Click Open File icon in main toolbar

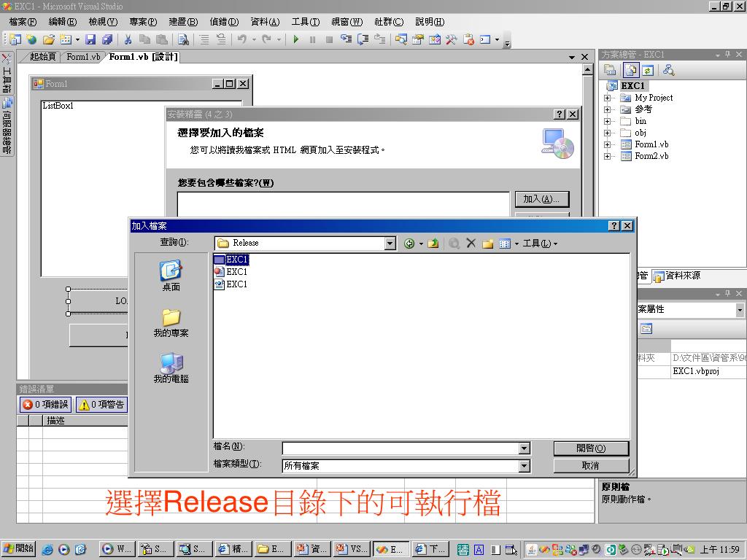(x=49, y=39)
